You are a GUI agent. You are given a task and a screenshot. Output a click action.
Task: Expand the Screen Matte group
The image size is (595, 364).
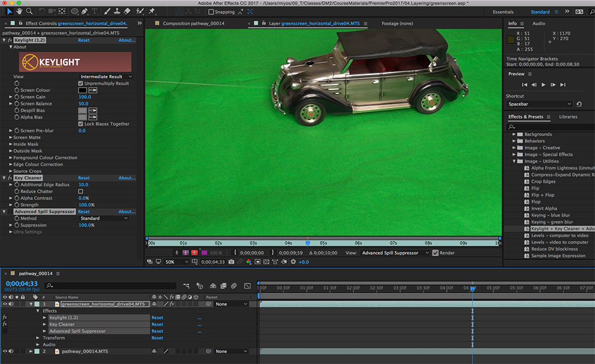pos(11,137)
